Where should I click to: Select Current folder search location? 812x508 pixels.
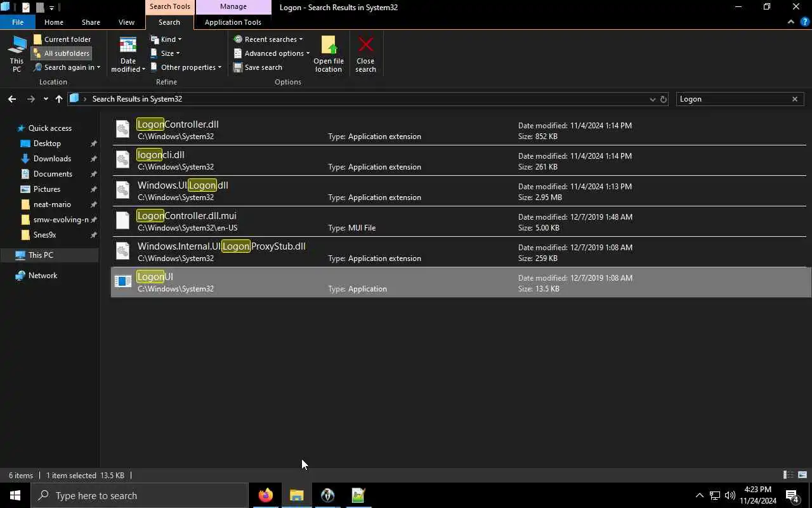click(x=62, y=39)
